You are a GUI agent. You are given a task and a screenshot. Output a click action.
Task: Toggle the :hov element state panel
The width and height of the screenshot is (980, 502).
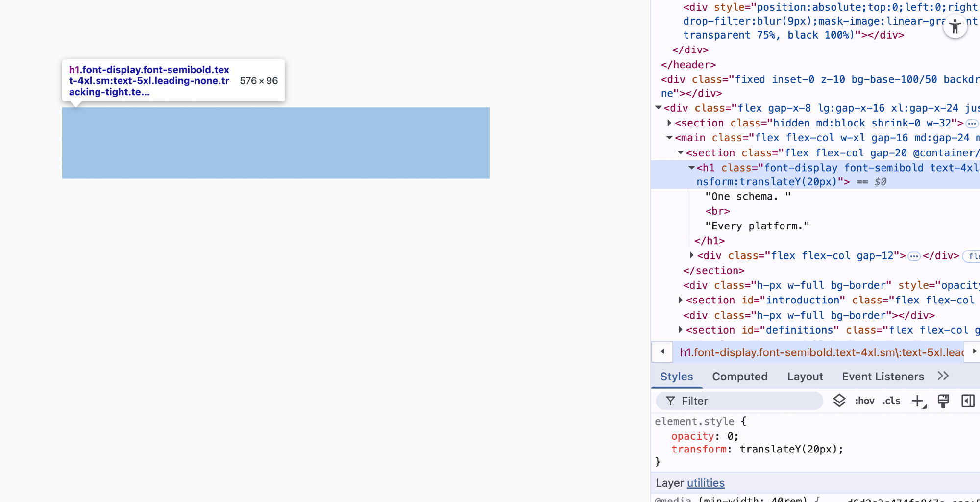click(864, 401)
